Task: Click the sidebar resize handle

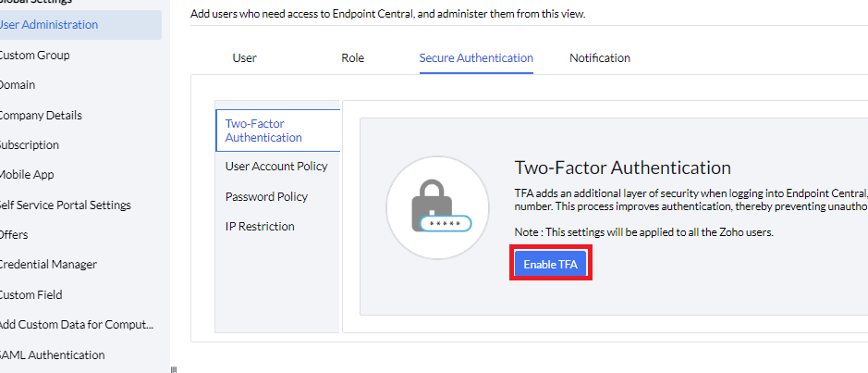Action: (x=173, y=368)
